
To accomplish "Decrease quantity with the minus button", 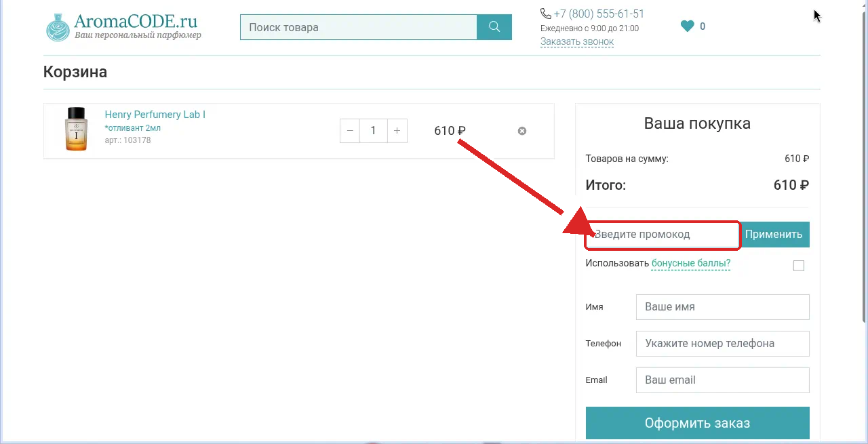I will tap(350, 131).
